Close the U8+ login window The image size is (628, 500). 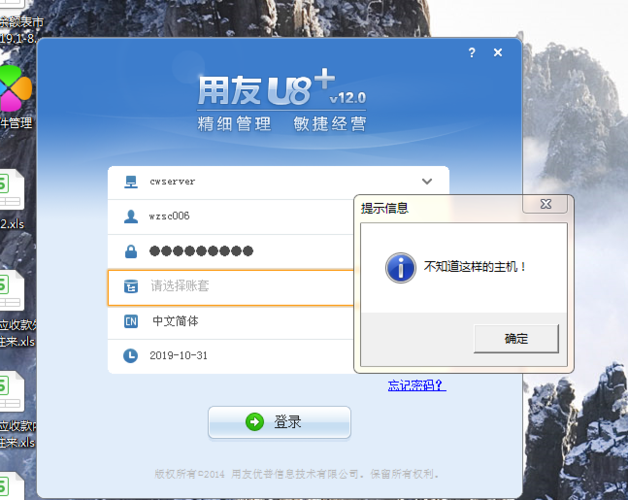(498, 52)
